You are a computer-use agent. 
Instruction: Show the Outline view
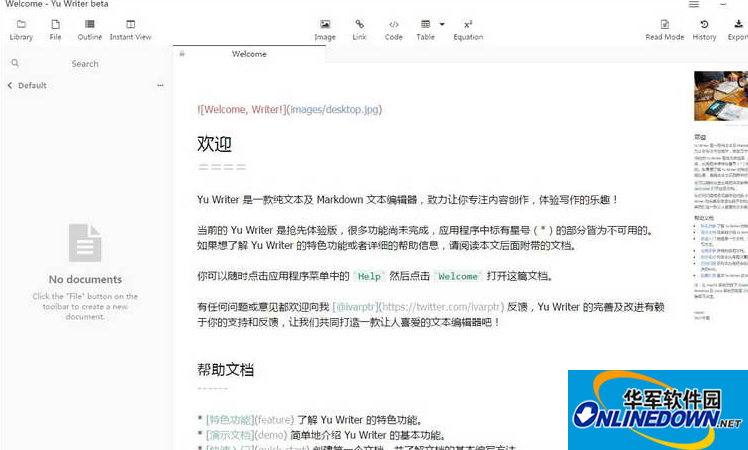click(90, 30)
